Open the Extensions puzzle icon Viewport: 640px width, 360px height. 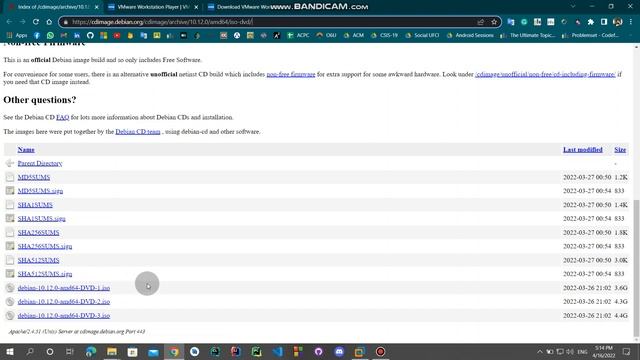pyautogui.click(x=591, y=22)
